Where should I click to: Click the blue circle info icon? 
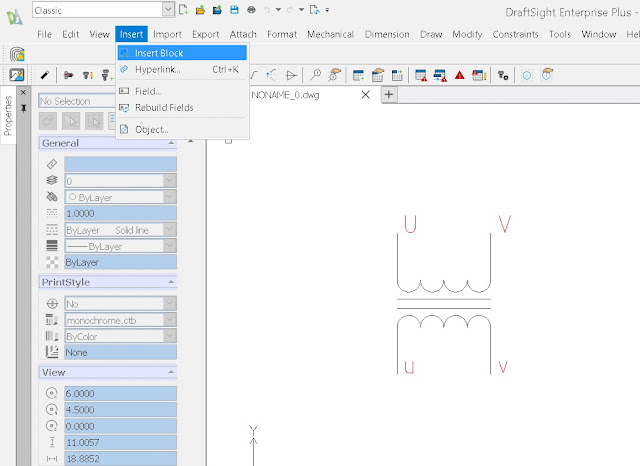[527, 75]
